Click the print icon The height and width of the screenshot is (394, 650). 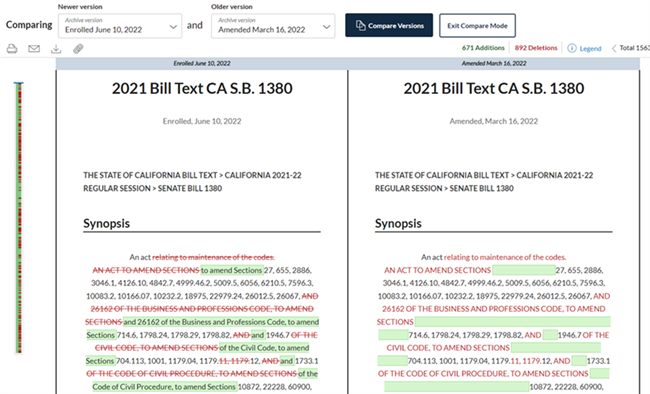12,49
